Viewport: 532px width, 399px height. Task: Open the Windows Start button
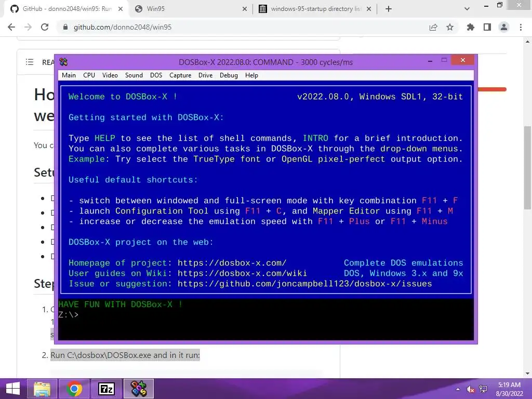12,389
